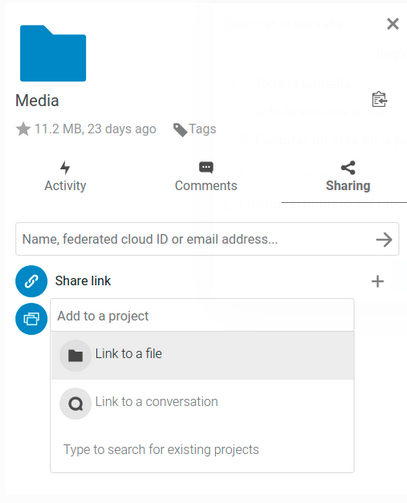The width and height of the screenshot is (407, 503).
Task: Click the clipboard copy path icon
Action: [x=379, y=99]
